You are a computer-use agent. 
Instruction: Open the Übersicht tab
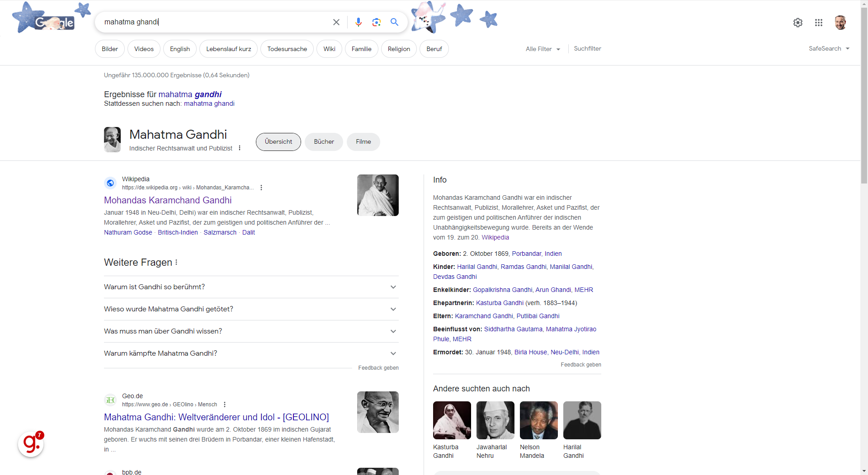(278, 142)
